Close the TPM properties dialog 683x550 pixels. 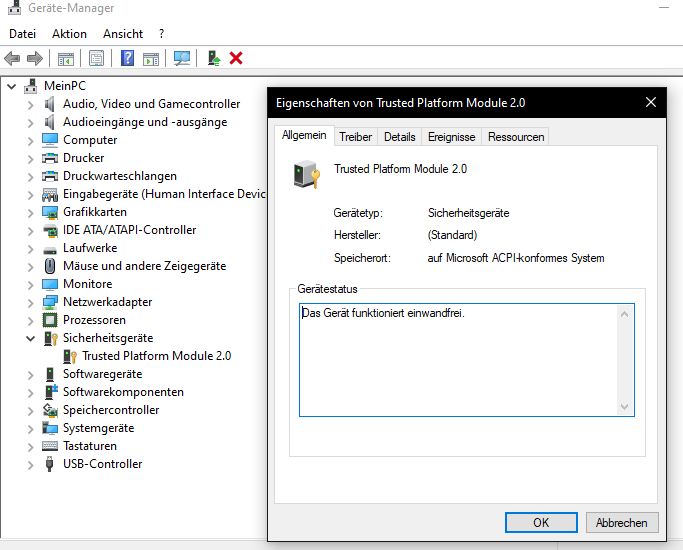pos(651,102)
